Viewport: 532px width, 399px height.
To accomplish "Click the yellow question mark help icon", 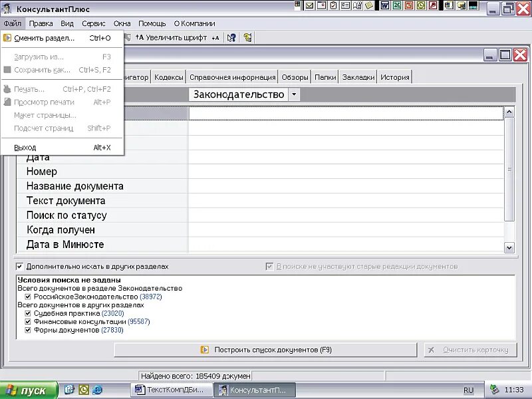I will [x=247, y=38].
